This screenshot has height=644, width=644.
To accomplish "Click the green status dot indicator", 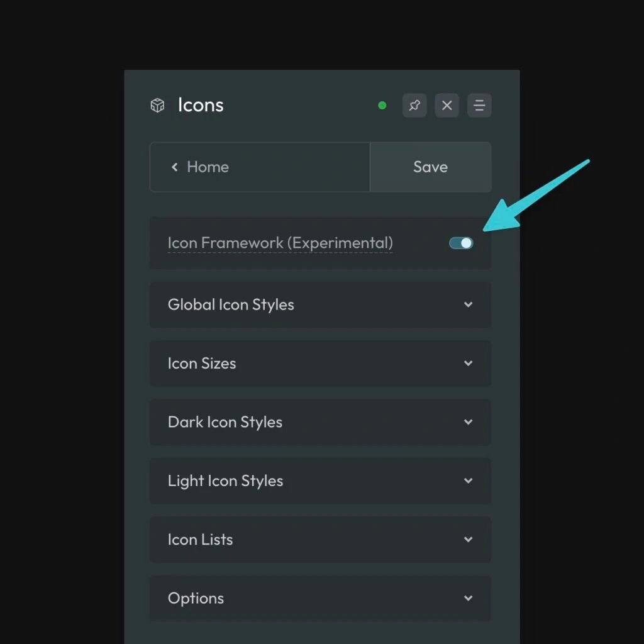I will point(382,106).
